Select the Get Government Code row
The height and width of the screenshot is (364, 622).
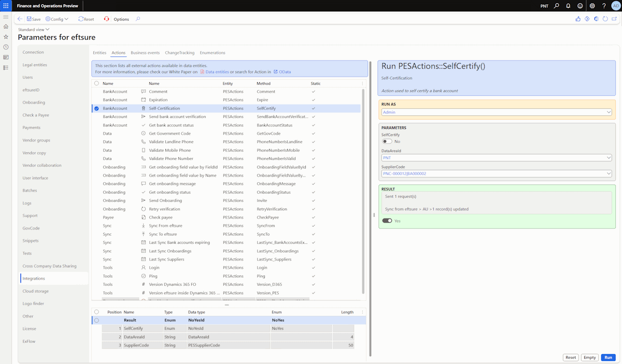tap(227, 134)
